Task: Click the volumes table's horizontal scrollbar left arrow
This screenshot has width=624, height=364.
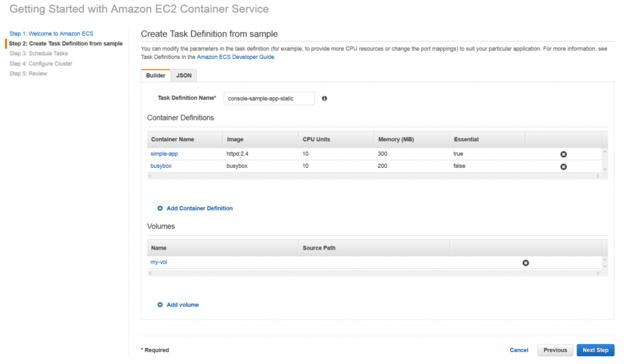Action: tap(150, 273)
